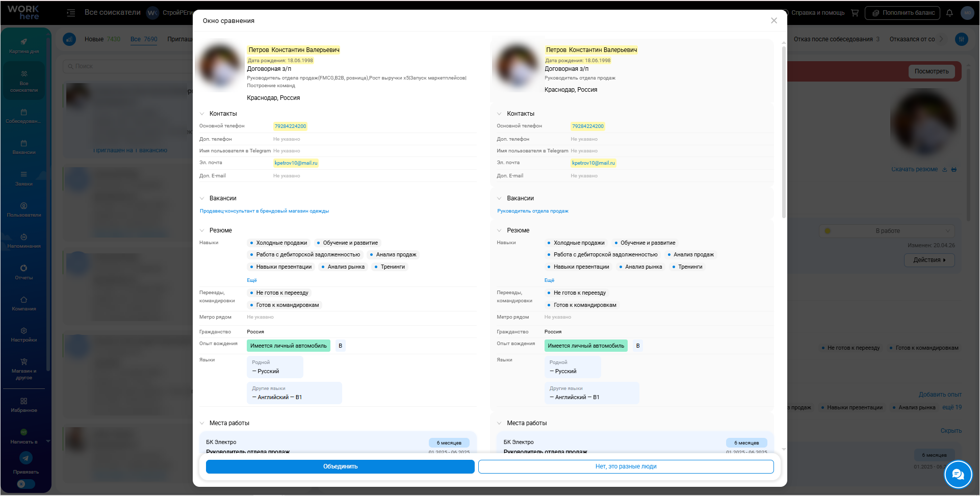The width and height of the screenshot is (980, 496).
Task: Click the Добавить опыт link
Action: 940,395
